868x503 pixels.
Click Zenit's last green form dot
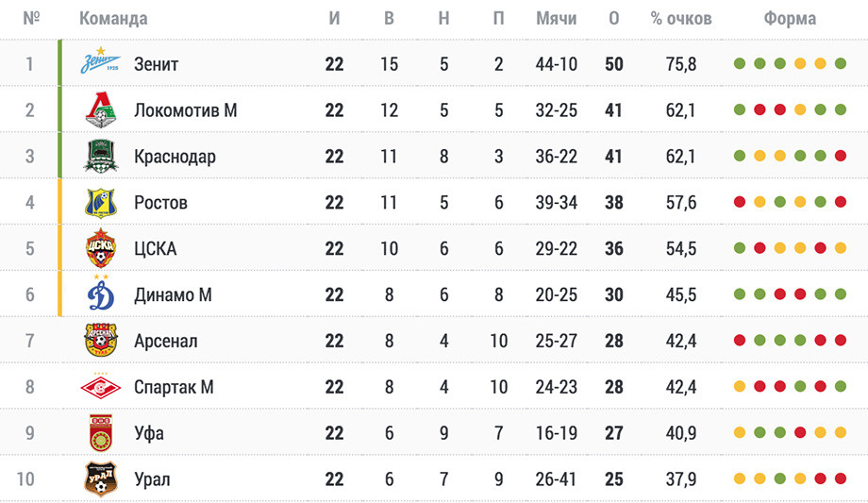841,64
